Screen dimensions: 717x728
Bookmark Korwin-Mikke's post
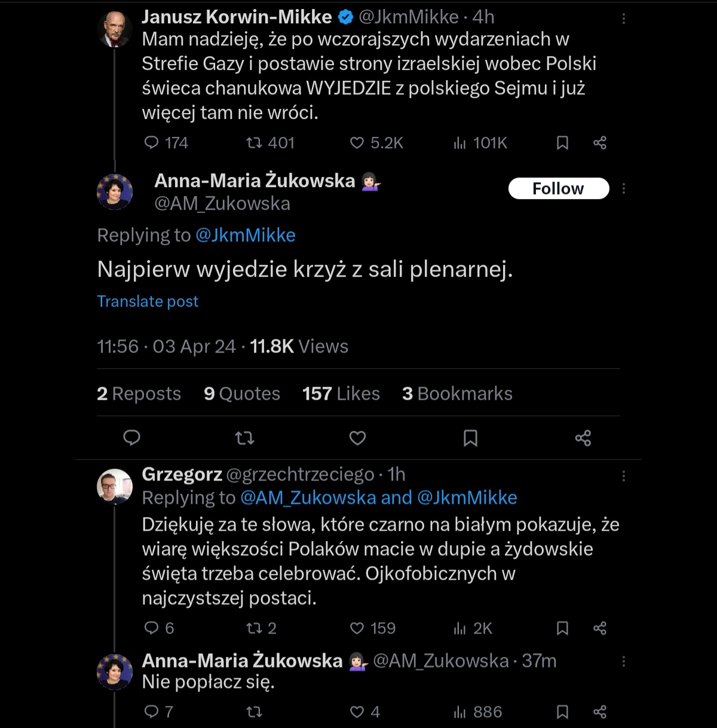coord(562,143)
